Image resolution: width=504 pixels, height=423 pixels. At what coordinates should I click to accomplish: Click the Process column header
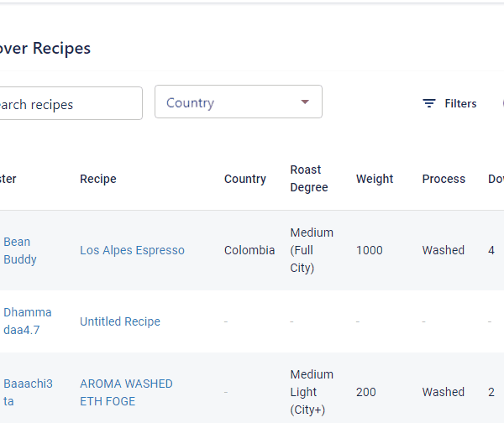[444, 179]
